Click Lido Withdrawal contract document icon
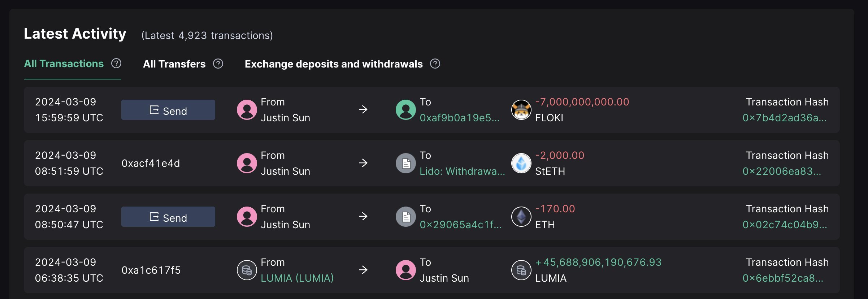This screenshot has width=868, height=299. 406,163
